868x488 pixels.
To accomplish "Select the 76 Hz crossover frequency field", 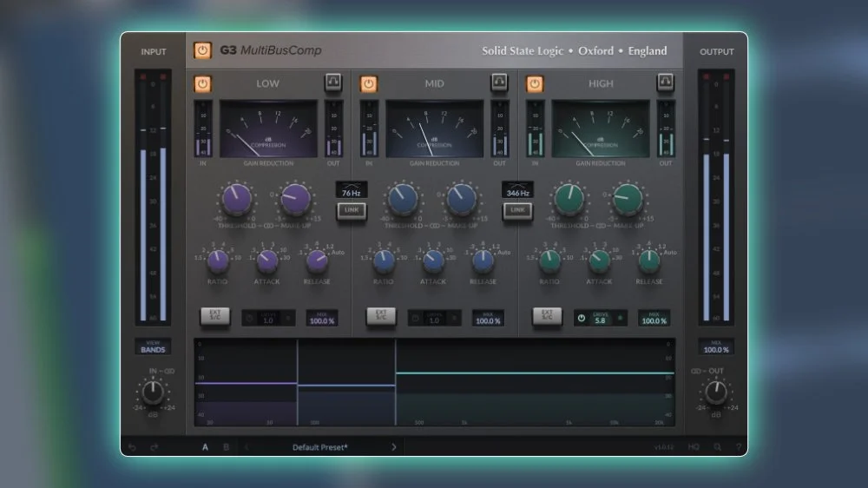I will (x=352, y=189).
